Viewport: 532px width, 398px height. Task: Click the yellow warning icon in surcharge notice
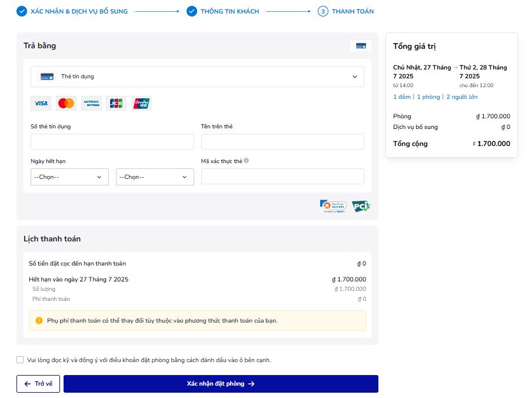pyautogui.click(x=39, y=321)
